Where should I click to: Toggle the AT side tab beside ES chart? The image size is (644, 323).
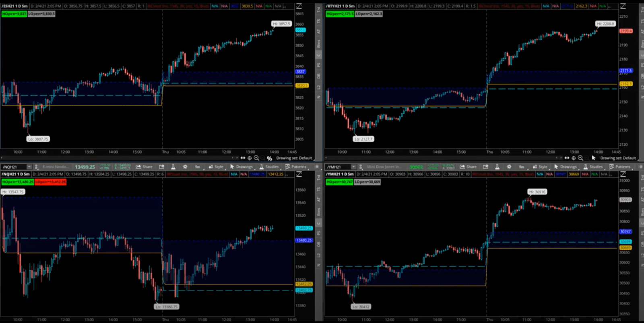319,31
